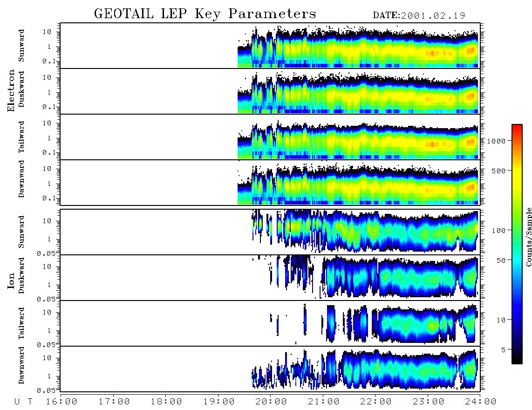Select the "18:00" time tick label
Screen dimensions: 532x410
pos(167,402)
